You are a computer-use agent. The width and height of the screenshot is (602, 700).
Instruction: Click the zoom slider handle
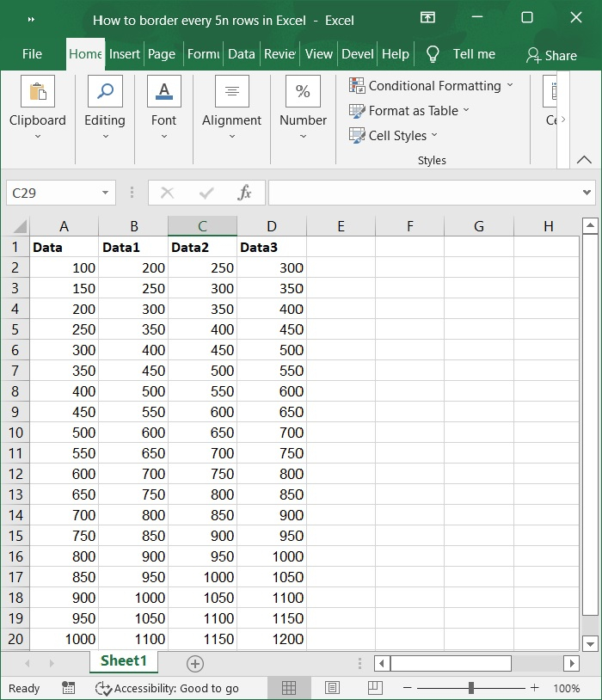(x=471, y=688)
